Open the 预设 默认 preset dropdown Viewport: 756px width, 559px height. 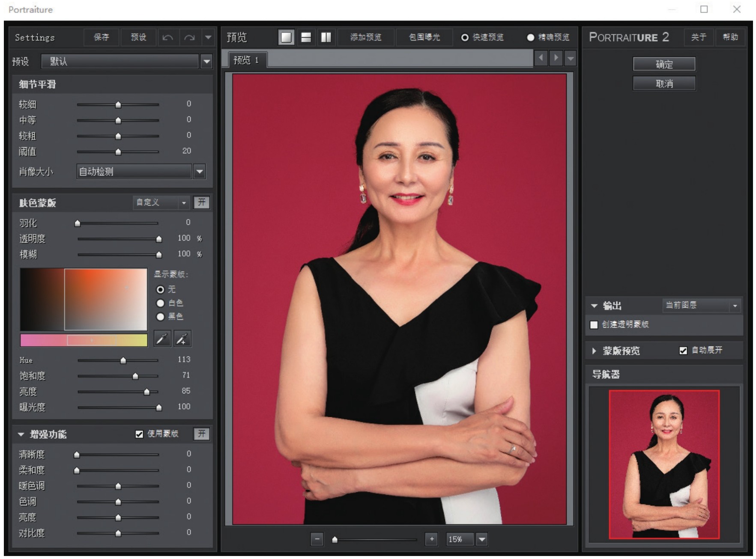[206, 62]
